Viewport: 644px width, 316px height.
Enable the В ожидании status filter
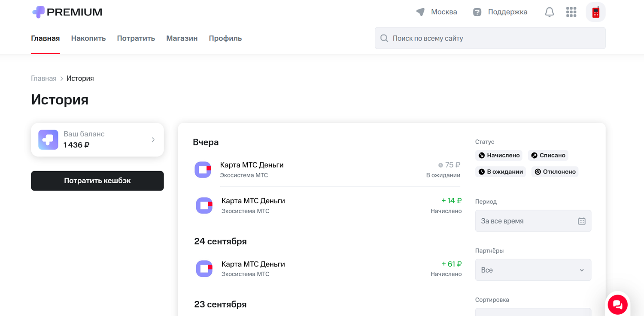tap(501, 172)
